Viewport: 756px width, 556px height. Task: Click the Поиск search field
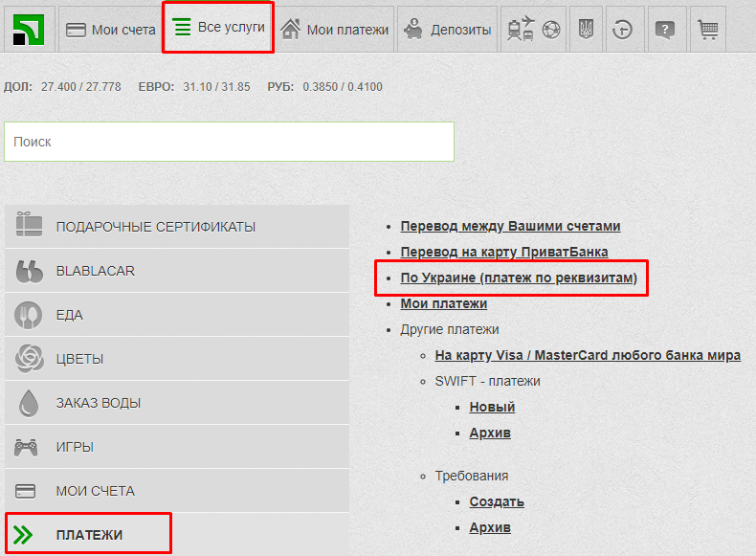pos(229,142)
